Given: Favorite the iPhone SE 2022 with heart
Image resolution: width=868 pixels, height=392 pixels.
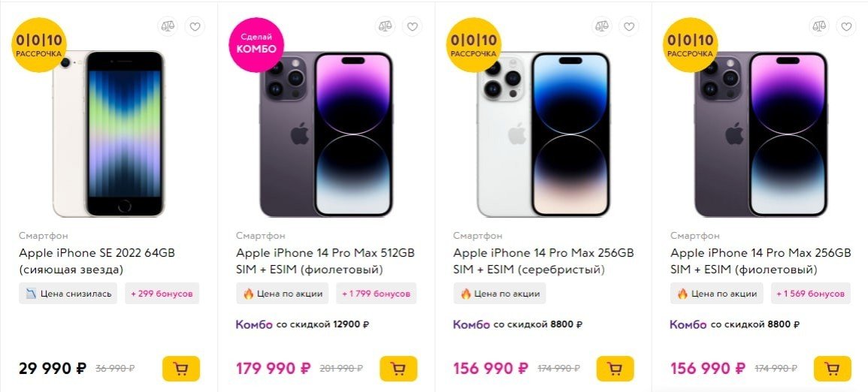Looking at the screenshot, I should pyautogui.click(x=195, y=27).
